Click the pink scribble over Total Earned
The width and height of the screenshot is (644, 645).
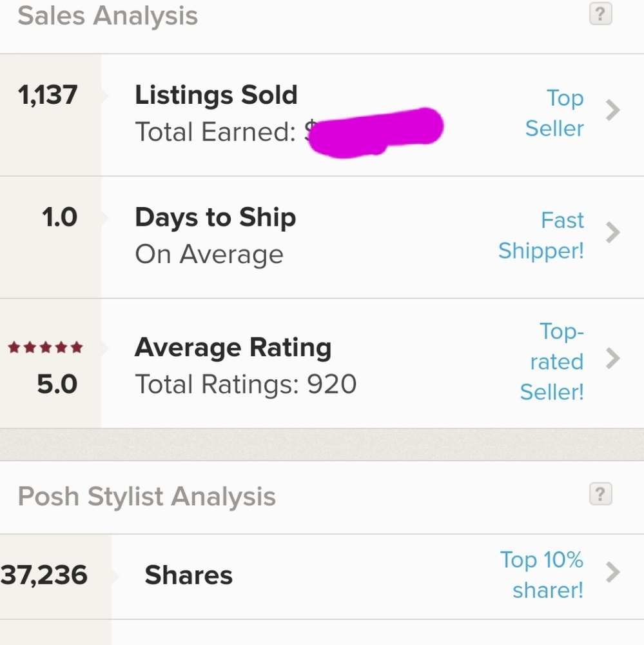(376, 132)
